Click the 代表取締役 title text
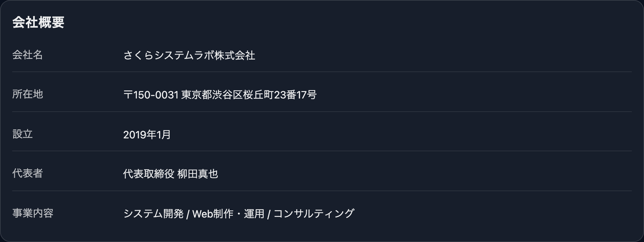 coord(148,174)
